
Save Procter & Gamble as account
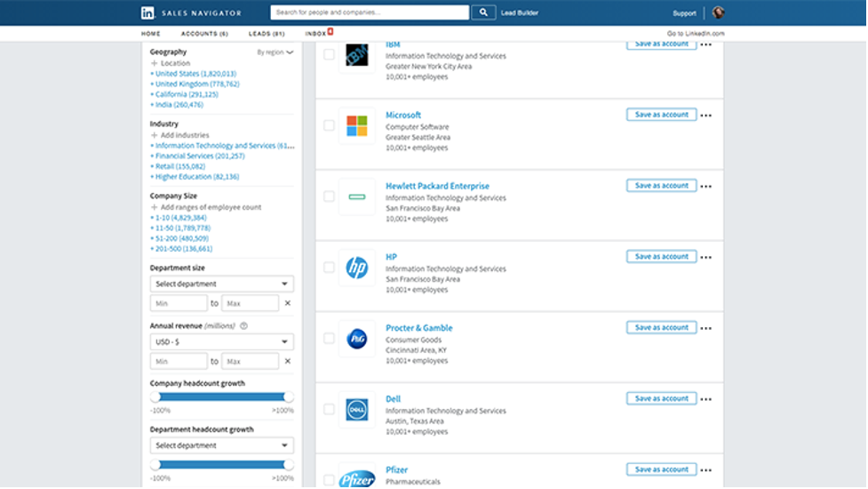(x=662, y=327)
